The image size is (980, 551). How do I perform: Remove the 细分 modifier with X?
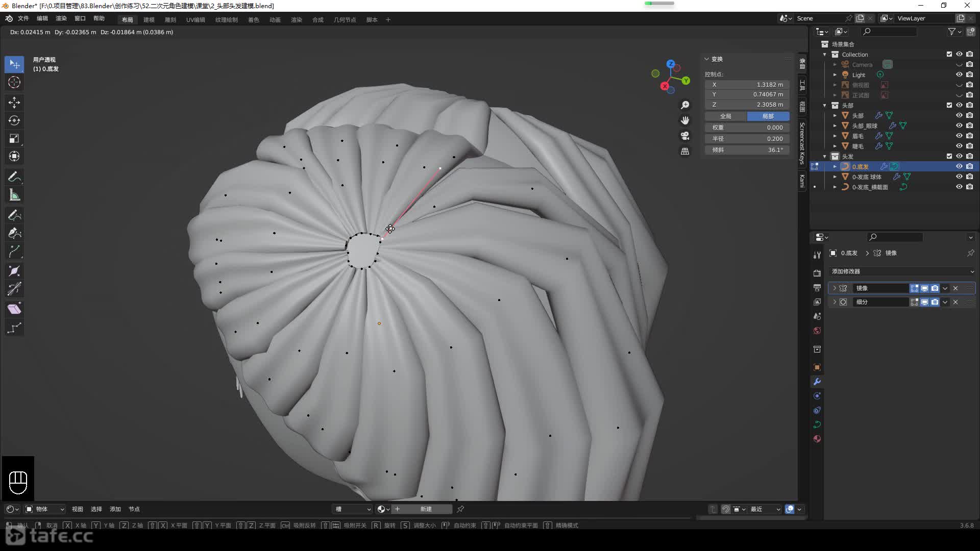point(955,302)
